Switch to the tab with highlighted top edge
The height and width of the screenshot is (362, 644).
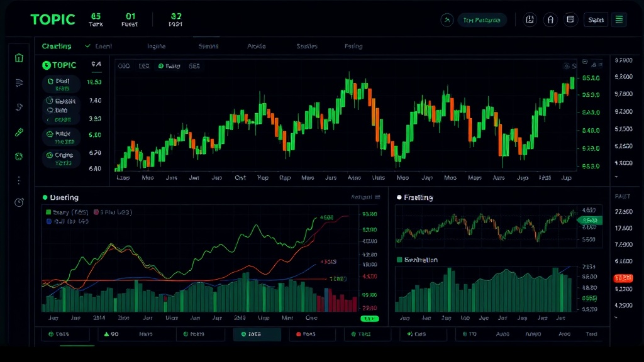[208, 46]
